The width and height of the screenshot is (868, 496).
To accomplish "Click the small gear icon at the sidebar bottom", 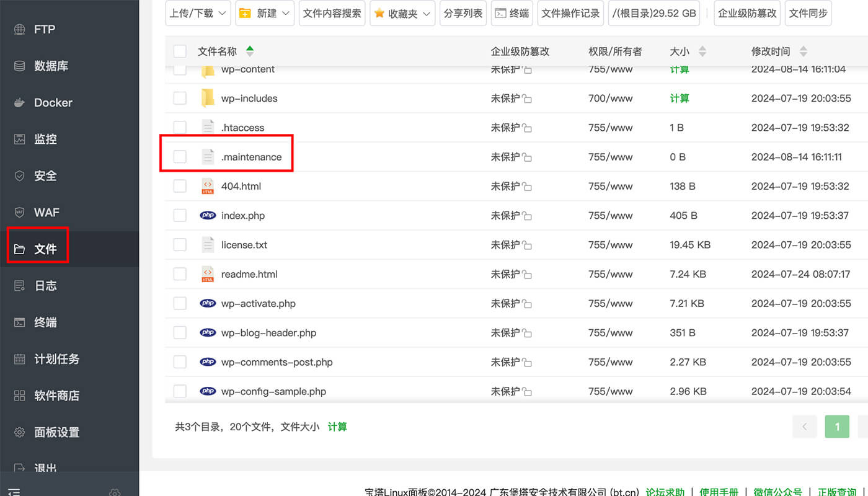I will (x=115, y=492).
